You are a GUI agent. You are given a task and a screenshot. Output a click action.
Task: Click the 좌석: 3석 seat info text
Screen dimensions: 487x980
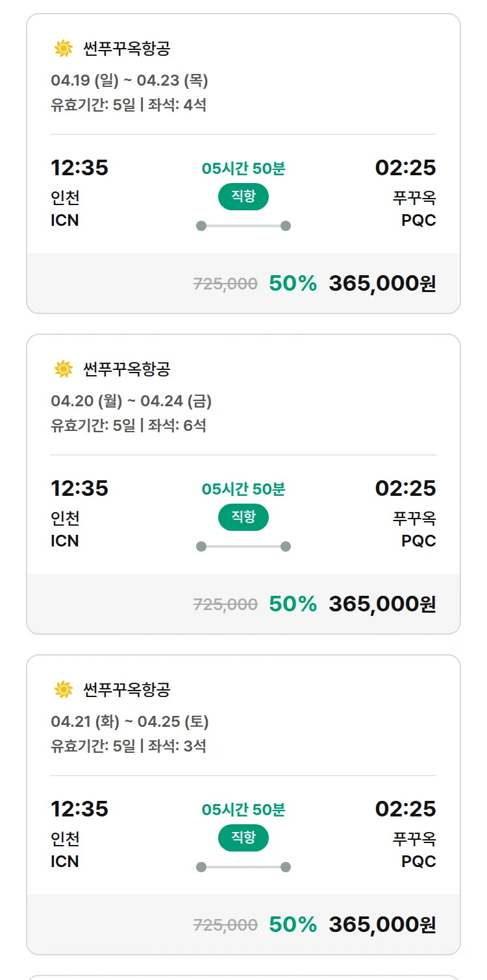177,746
